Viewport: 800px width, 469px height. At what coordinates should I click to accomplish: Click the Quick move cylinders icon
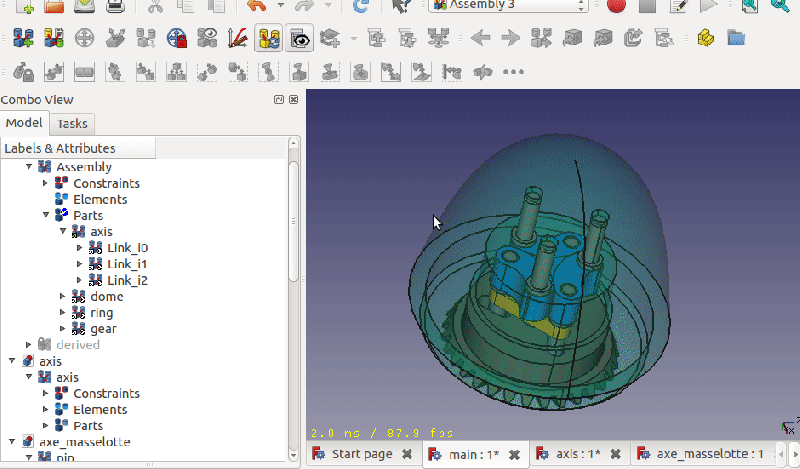coord(146,38)
